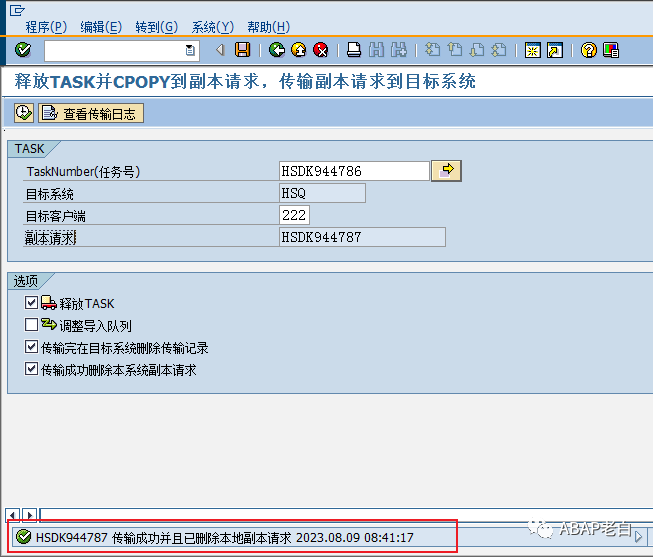Toggle the 传输成功删除本系统副本请求 checkbox
The image size is (653, 557).
[31, 369]
